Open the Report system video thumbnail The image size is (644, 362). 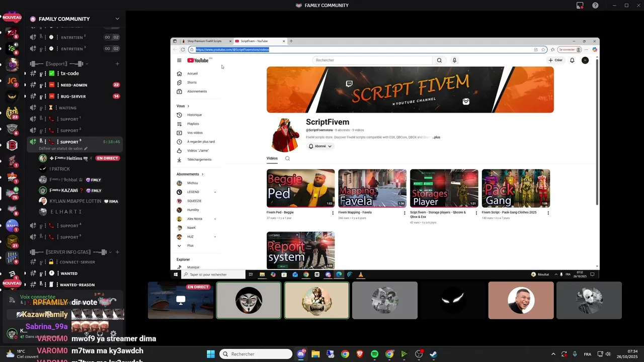[300, 250]
